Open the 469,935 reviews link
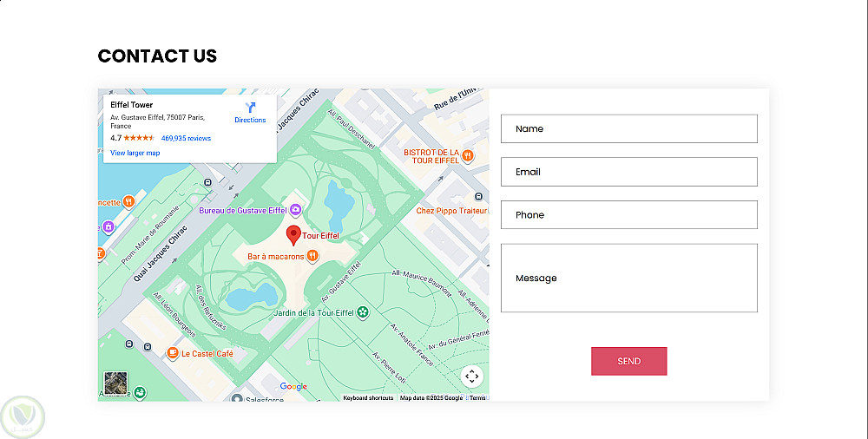868x439 pixels. tap(186, 139)
